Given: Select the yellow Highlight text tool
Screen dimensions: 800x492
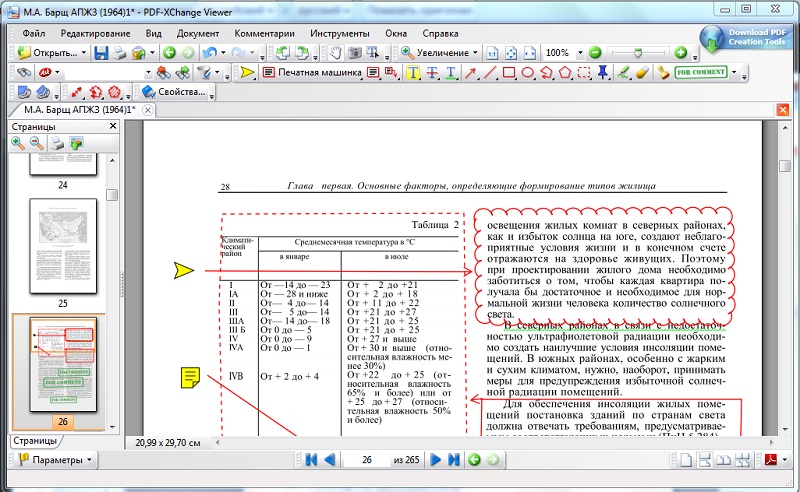Looking at the screenshot, I should 414,73.
